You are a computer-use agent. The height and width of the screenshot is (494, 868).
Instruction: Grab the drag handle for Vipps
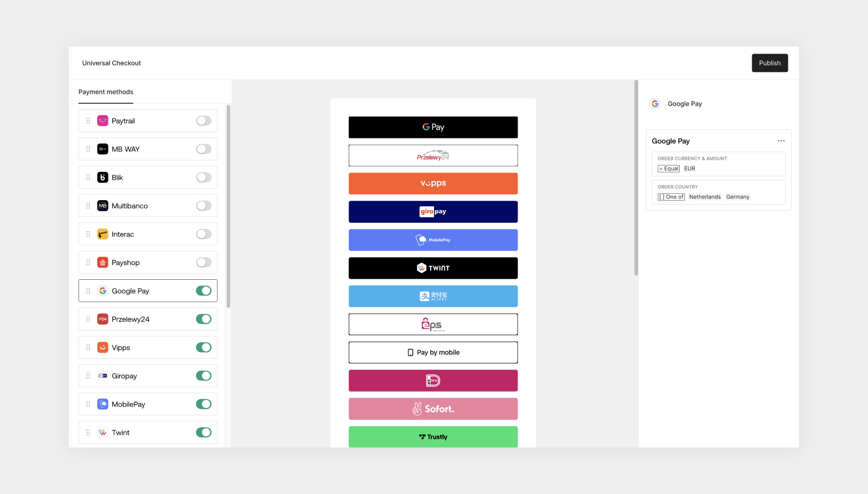(x=88, y=348)
